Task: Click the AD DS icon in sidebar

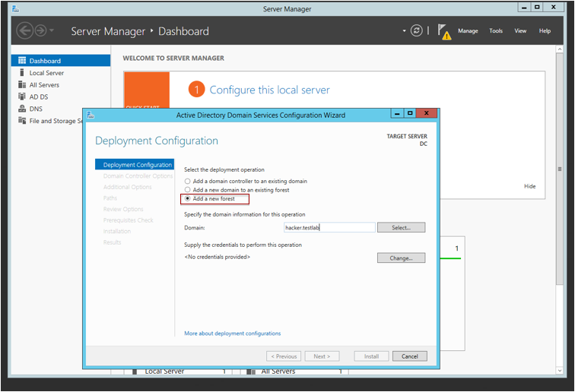Action: pyautogui.click(x=22, y=96)
